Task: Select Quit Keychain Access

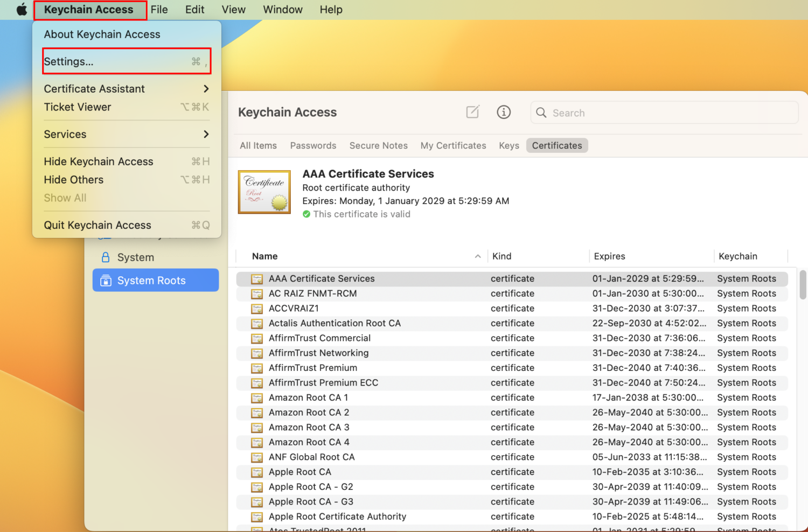Action: pyautogui.click(x=127, y=225)
